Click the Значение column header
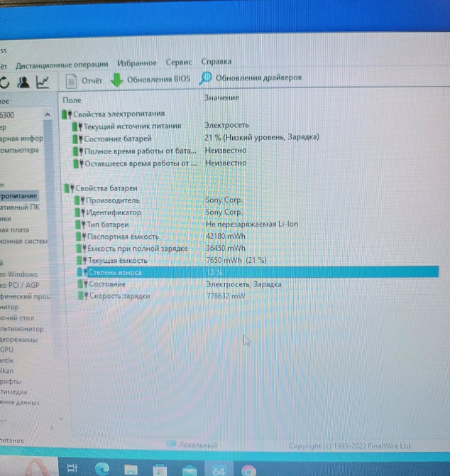 click(221, 98)
